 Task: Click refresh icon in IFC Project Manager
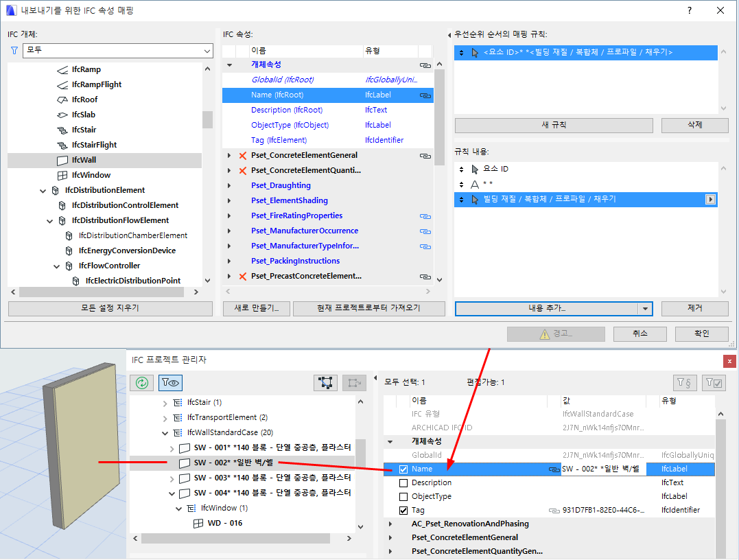click(142, 383)
